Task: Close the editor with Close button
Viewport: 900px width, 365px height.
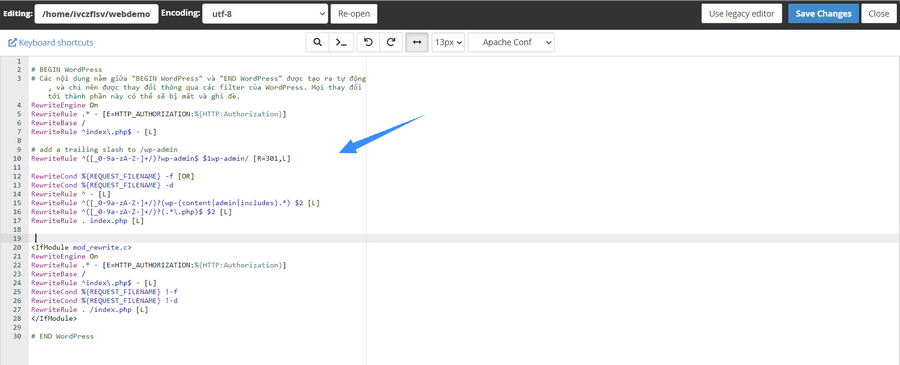Action: click(x=878, y=14)
